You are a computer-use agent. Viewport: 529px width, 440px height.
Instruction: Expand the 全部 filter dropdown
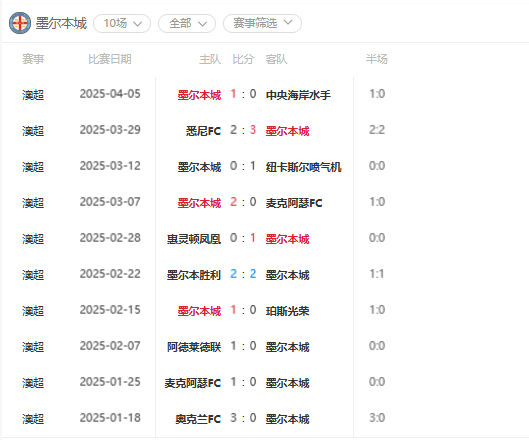[x=187, y=24]
